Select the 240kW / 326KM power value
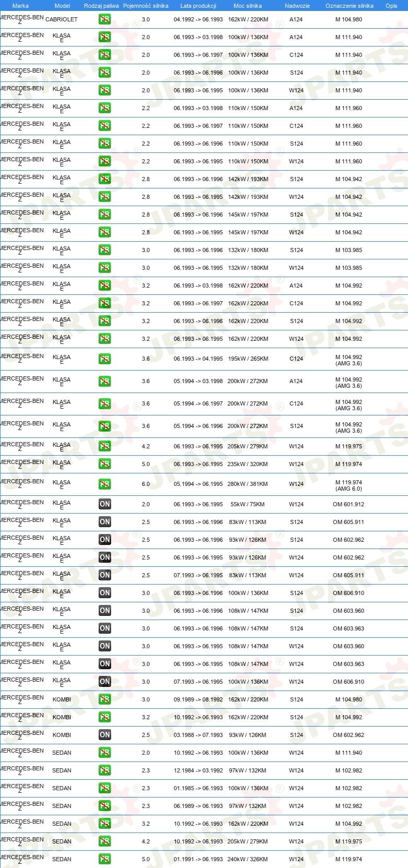The width and height of the screenshot is (408, 868). tap(248, 859)
